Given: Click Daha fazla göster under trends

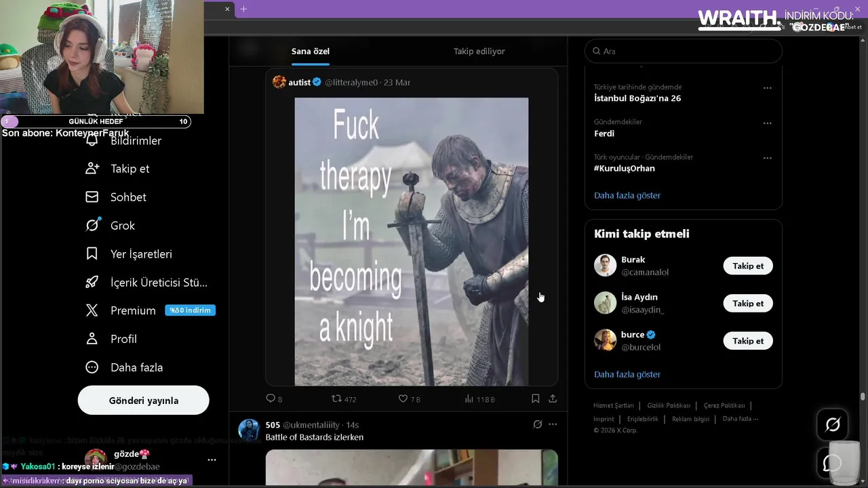Looking at the screenshot, I should 627,195.
